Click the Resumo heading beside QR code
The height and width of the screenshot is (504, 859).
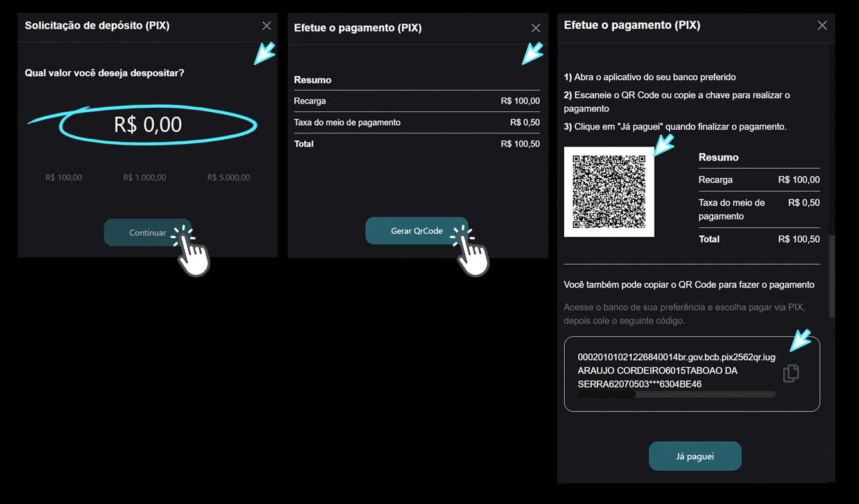point(718,157)
